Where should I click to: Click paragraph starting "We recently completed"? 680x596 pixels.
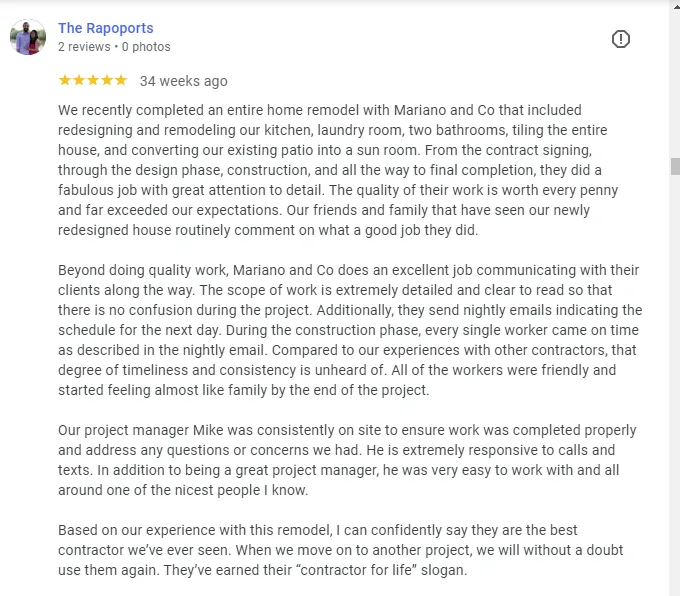(340, 170)
